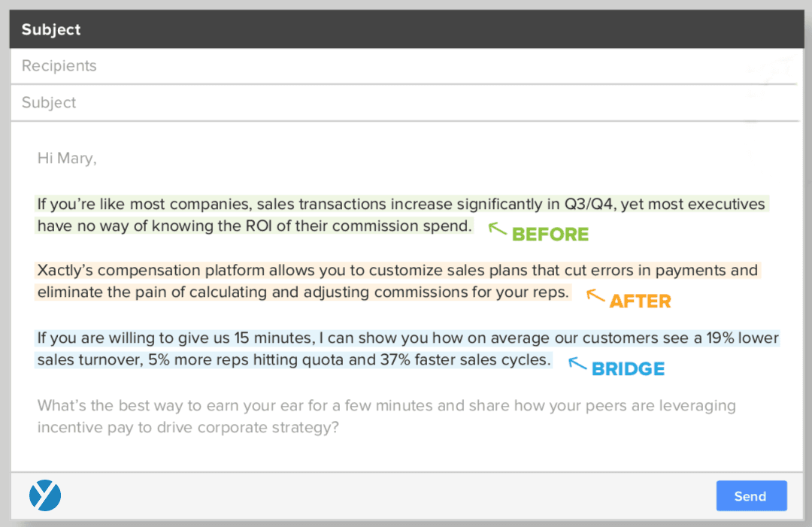The image size is (812, 527).
Task: Select the AFTER annotation label
Action: 641,301
